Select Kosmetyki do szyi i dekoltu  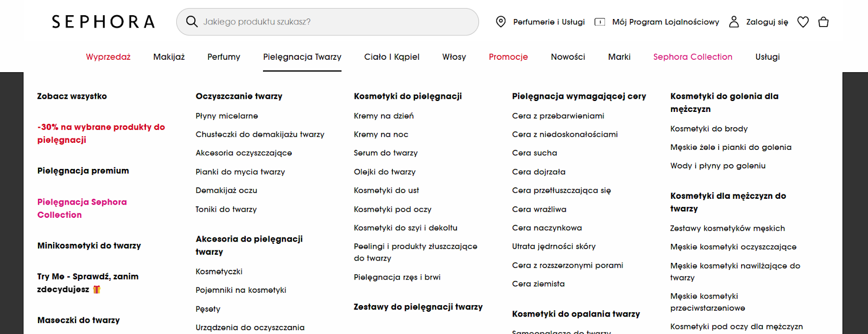coord(405,228)
